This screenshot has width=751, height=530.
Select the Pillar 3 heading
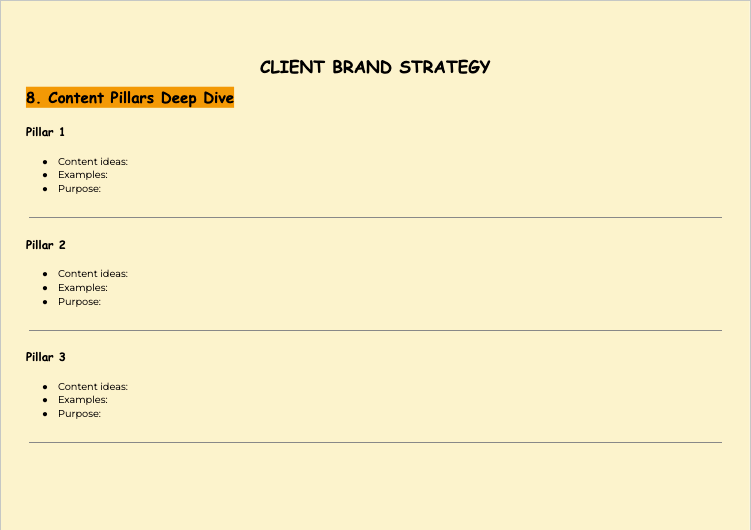46,357
